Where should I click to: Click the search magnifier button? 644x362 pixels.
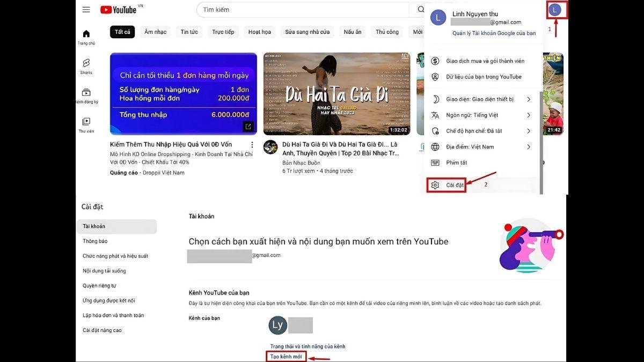click(x=420, y=10)
